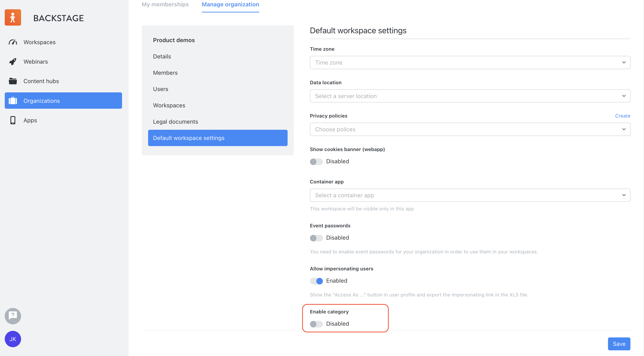Open the Container app dropdown
This screenshot has width=644, height=356.
click(x=470, y=195)
